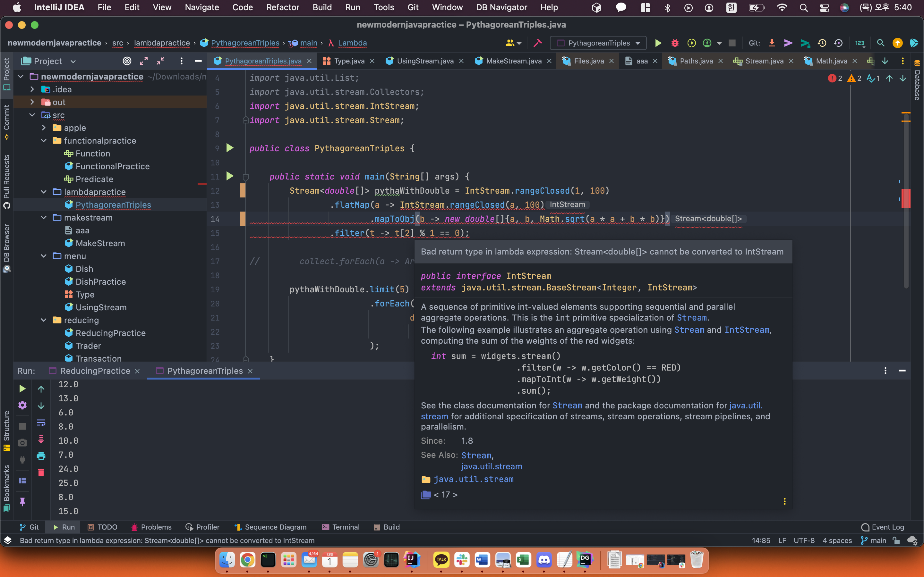The height and width of the screenshot is (577, 924).
Task: Click the Build hammer icon
Action: (x=538, y=43)
